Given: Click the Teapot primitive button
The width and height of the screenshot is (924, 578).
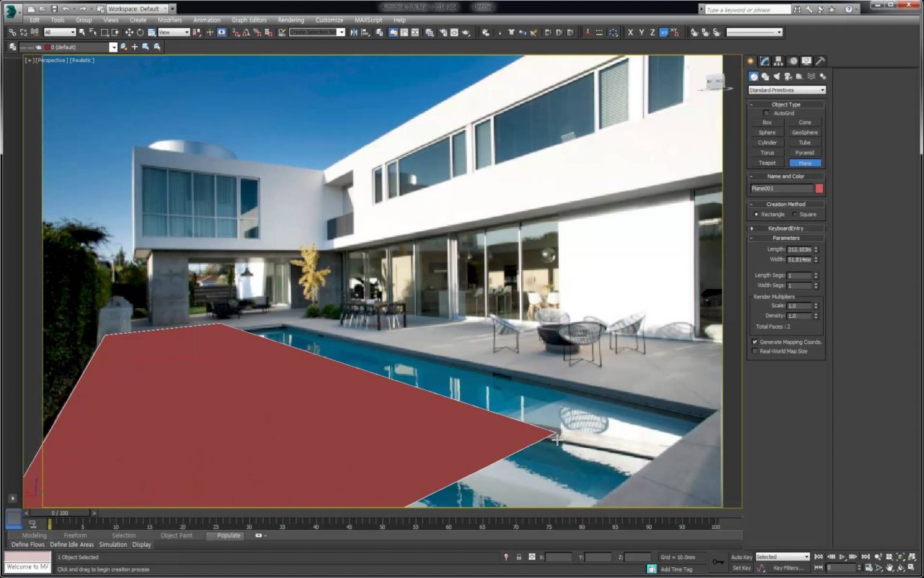Looking at the screenshot, I should [767, 163].
